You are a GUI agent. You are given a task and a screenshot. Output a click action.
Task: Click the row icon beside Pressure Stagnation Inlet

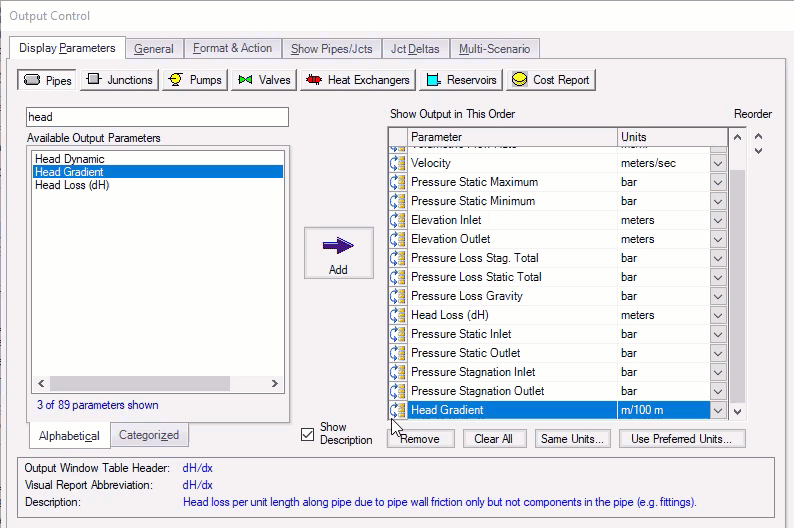[398, 372]
